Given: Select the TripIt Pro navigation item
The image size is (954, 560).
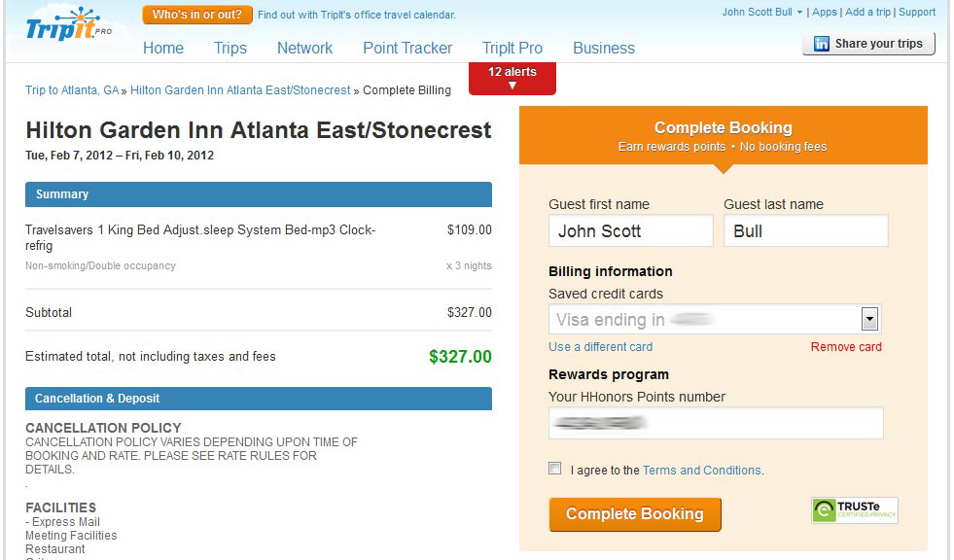Looking at the screenshot, I should click(512, 48).
